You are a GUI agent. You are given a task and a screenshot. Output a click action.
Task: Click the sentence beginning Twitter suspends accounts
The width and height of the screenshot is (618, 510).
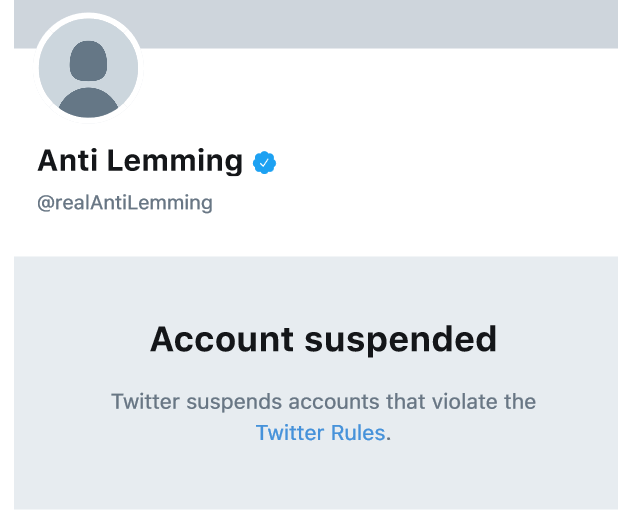(x=323, y=417)
